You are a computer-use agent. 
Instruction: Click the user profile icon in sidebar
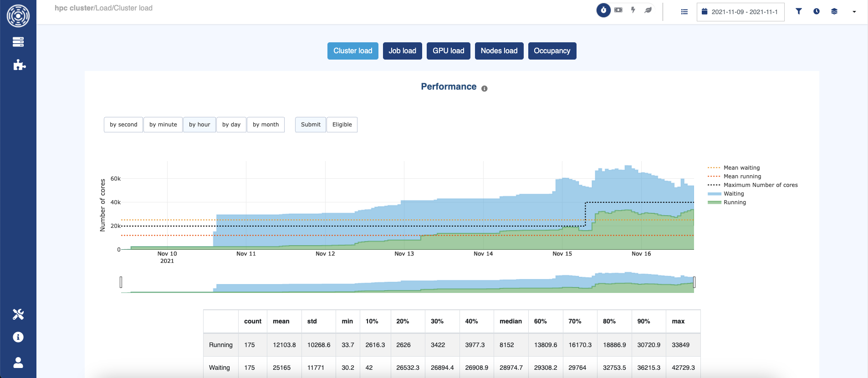(18, 363)
